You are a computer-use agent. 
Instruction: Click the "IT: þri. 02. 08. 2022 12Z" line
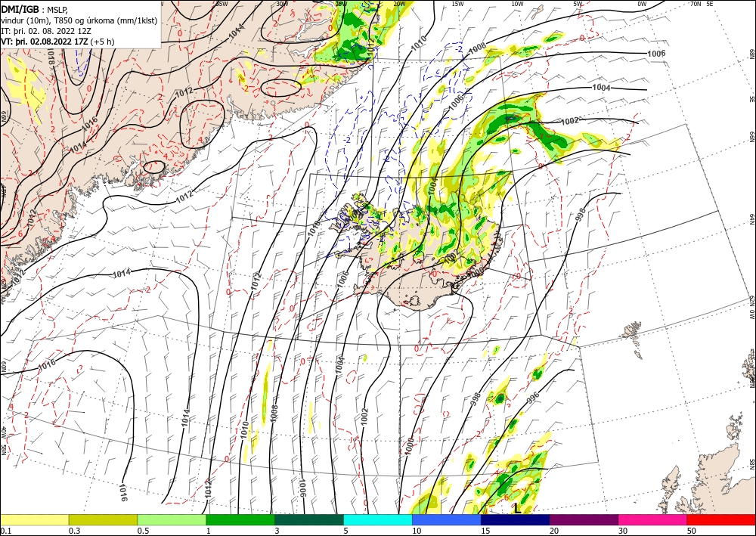(46, 31)
